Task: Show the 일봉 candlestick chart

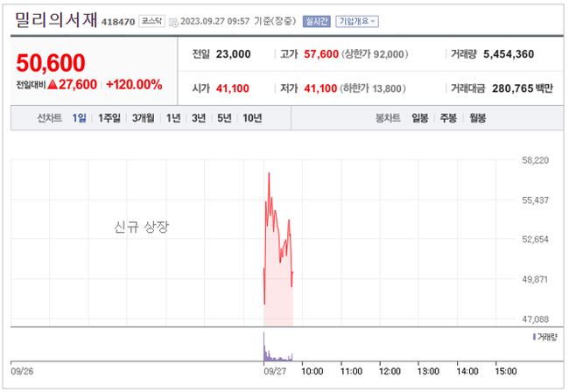Action: (x=420, y=118)
